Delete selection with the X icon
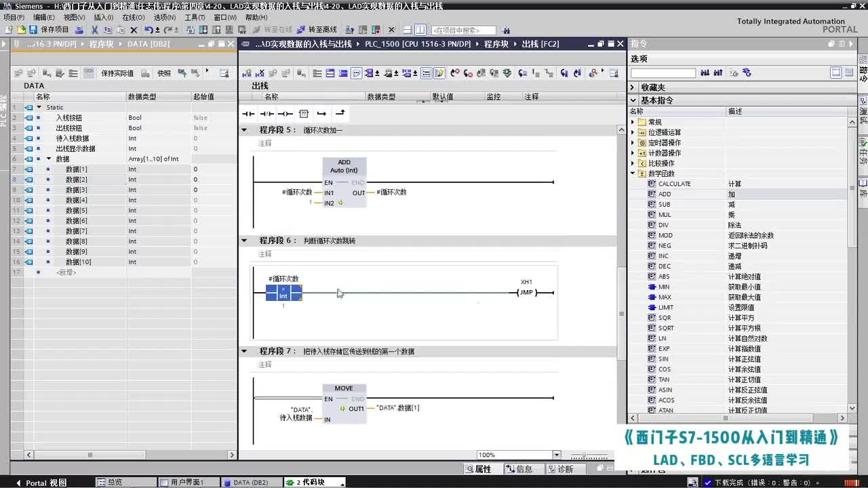Viewport: 868px width, 488px height. coord(134,30)
